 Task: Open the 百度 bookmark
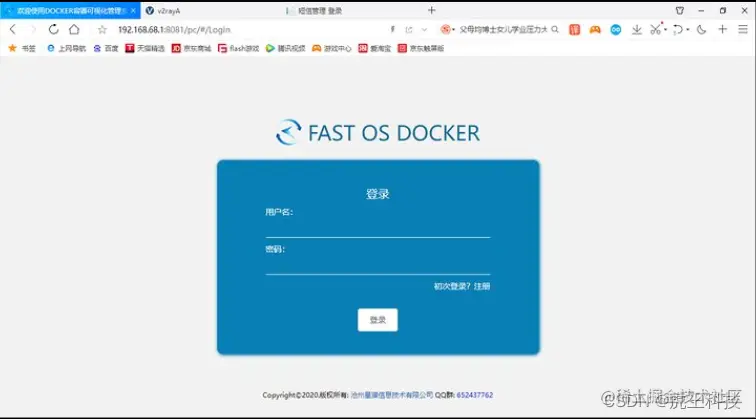click(106, 48)
